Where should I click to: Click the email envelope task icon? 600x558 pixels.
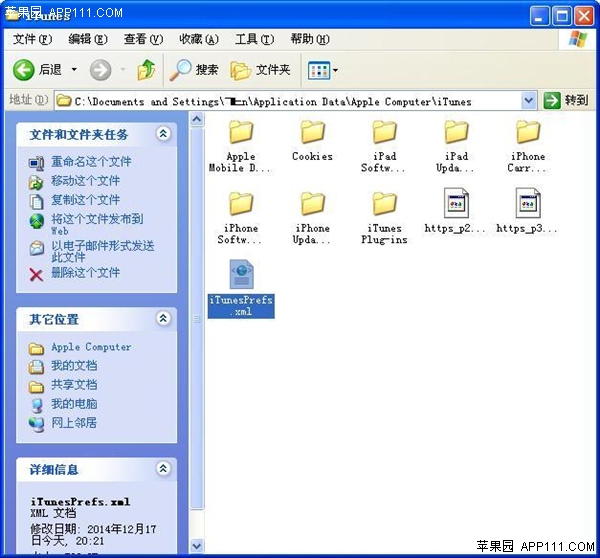click(x=37, y=248)
